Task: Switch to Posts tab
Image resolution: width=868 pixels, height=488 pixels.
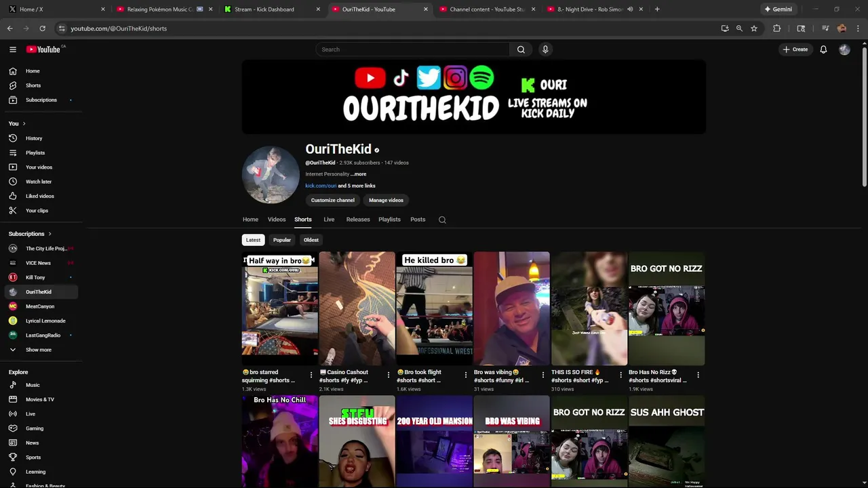Action: [418, 220]
